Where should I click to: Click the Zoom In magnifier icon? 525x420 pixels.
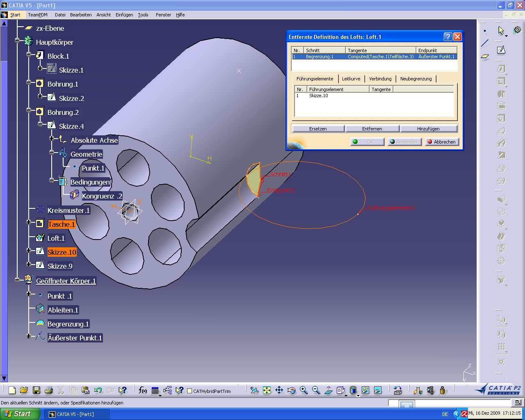[304, 390]
